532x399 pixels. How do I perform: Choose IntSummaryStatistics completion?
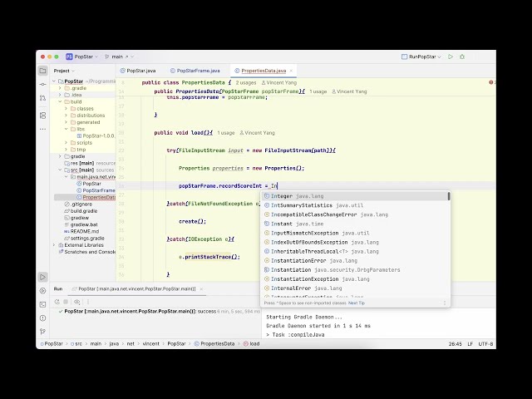[355, 205]
